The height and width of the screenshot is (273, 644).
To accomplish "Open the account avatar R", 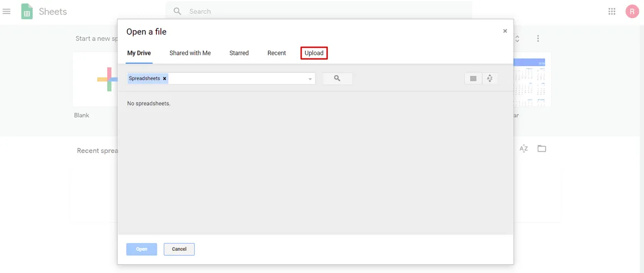I will coord(632,11).
